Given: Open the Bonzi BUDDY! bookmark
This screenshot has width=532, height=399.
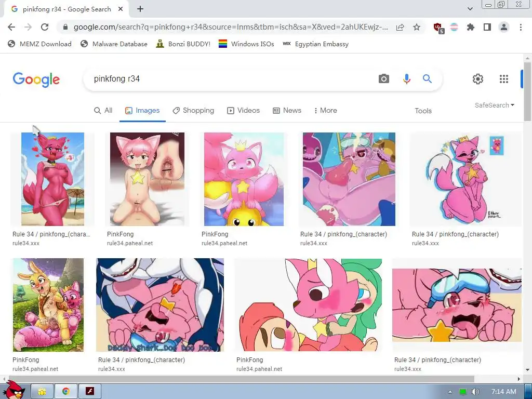Looking at the screenshot, I should click(x=183, y=44).
